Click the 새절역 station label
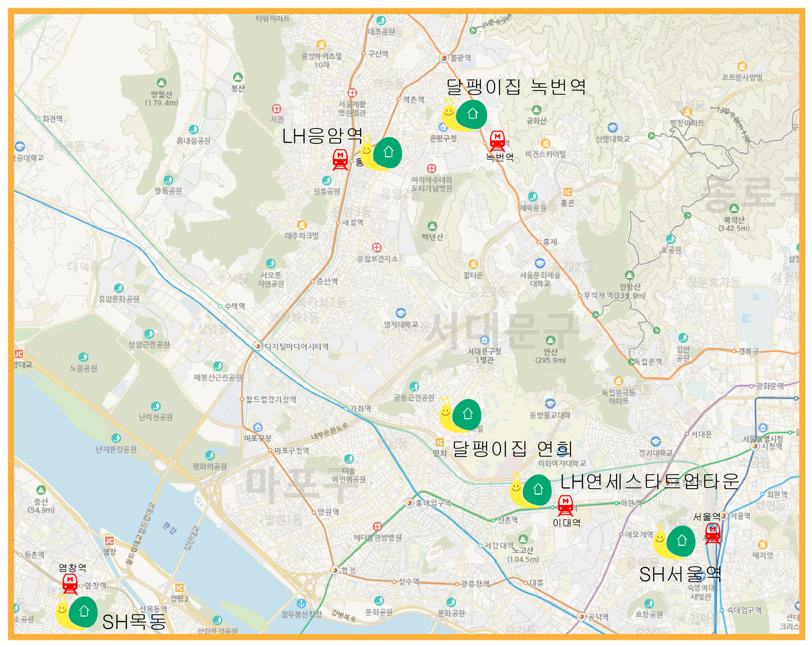This screenshot has width=812, height=647. tap(353, 222)
